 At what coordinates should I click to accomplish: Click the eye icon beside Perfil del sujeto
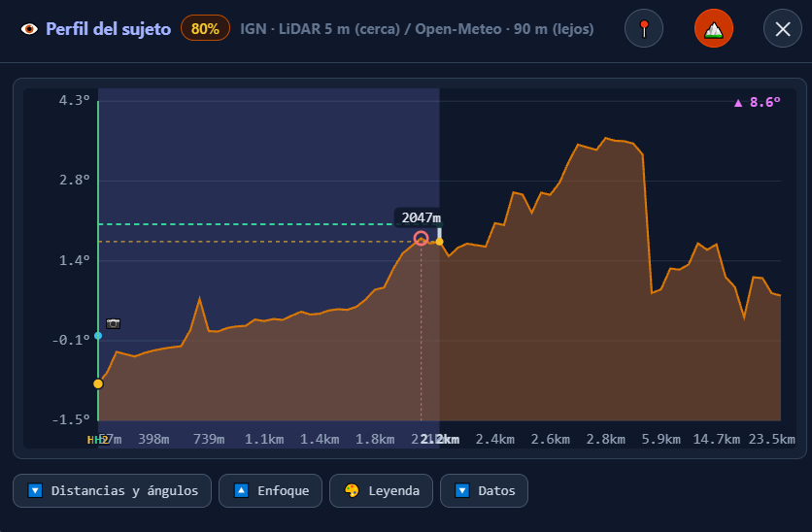[x=29, y=29]
